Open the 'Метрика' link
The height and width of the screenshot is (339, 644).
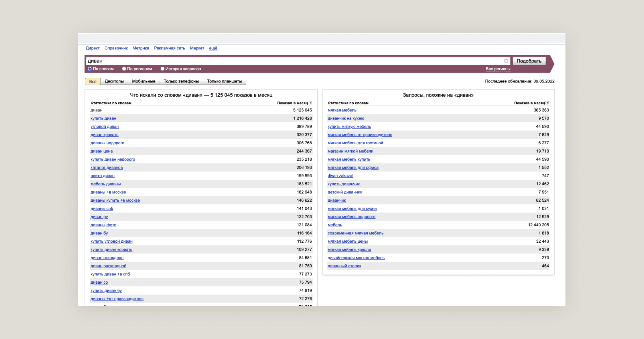tap(141, 48)
